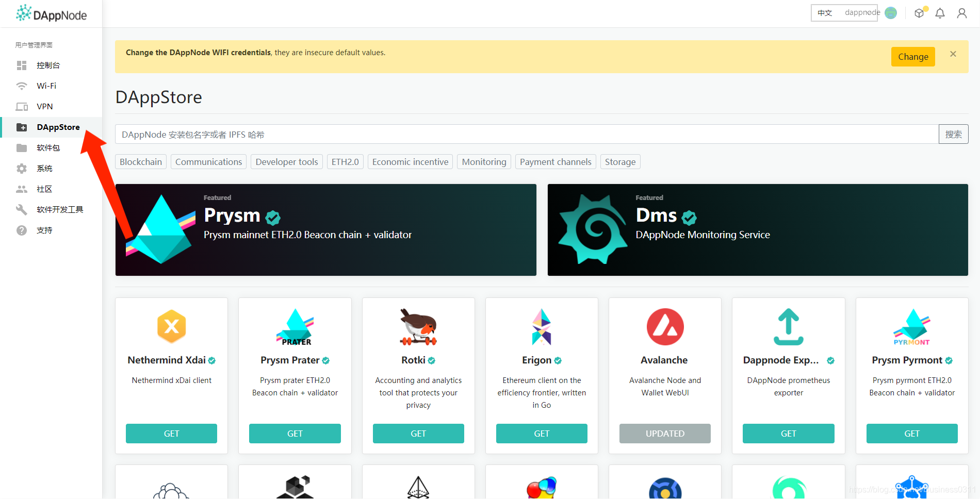Image resolution: width=980 pixels, height=499 pixels.
Task: Click the VPN devices icon
Action: point(22,107)
